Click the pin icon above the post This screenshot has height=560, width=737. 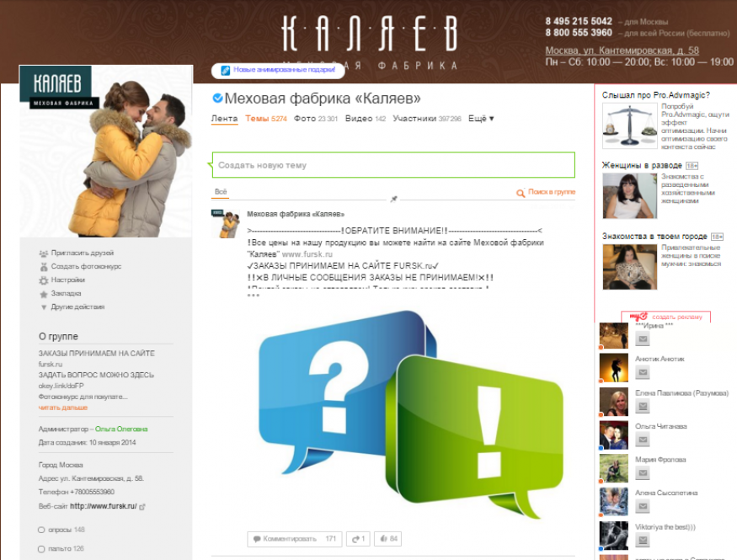394,200
